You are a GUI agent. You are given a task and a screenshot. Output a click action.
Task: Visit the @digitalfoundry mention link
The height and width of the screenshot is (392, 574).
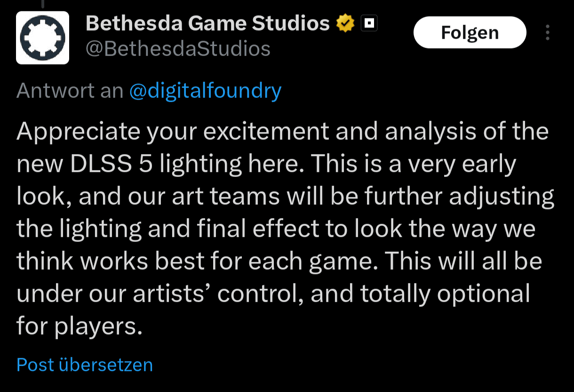(205, 91)
